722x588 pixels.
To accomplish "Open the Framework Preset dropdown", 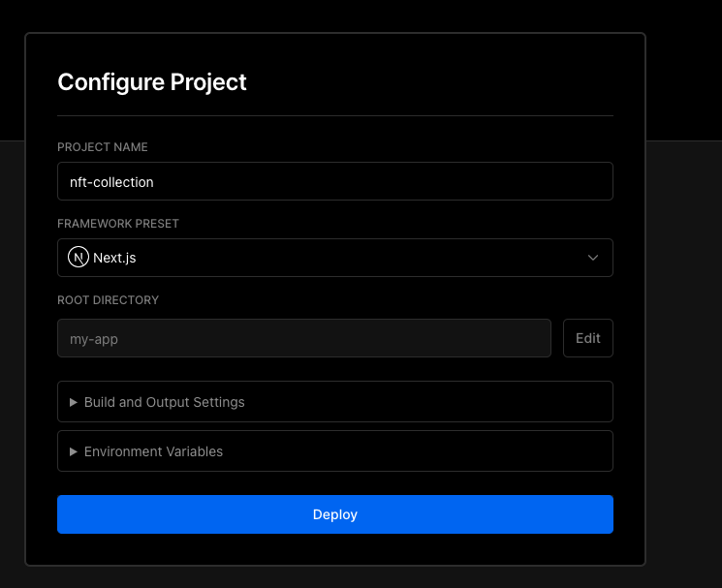I will 335,258.
